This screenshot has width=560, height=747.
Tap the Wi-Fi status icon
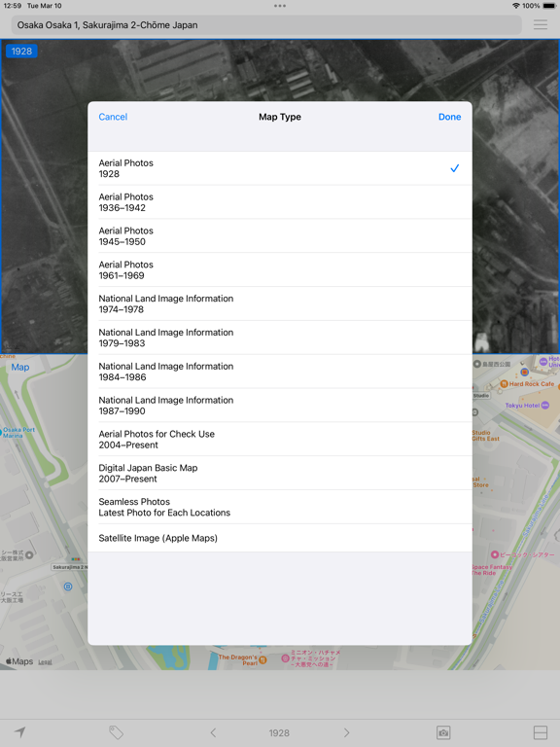click(515, 6)
